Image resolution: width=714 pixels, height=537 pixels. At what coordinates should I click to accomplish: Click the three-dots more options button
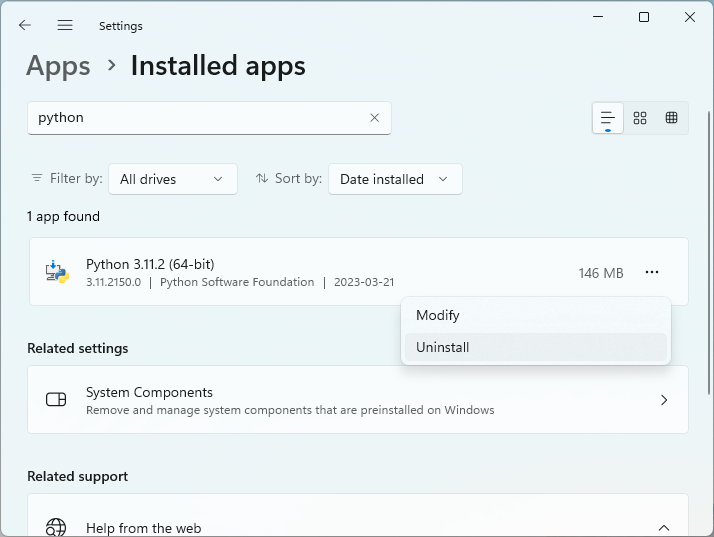tap(652, 272)
